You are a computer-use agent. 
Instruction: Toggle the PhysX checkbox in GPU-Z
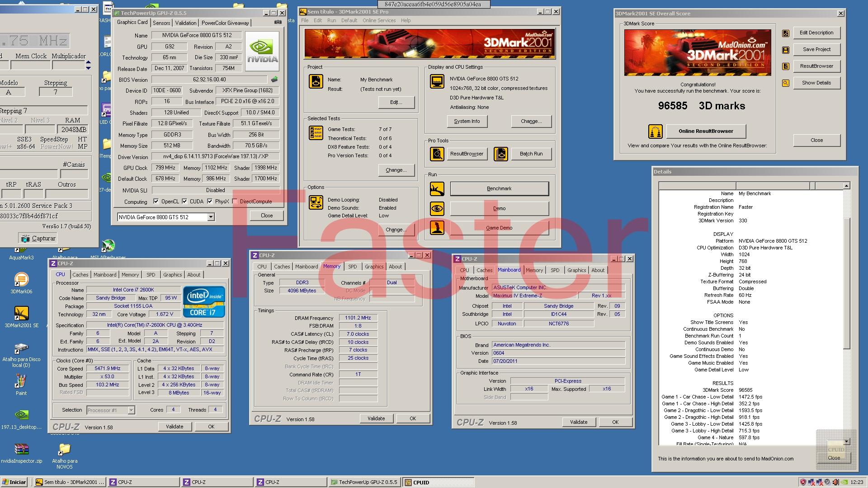[210, 202]
